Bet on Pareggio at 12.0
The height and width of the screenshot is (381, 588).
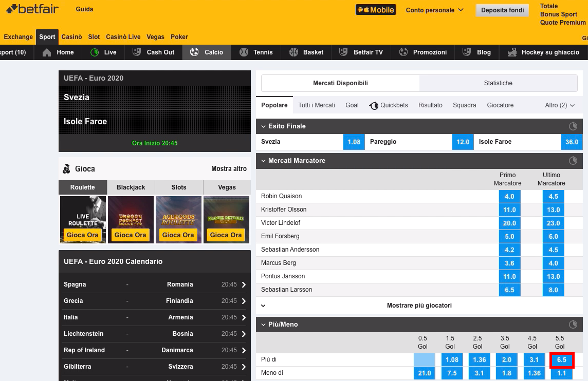pyautogui.click(x=463, y=142)
